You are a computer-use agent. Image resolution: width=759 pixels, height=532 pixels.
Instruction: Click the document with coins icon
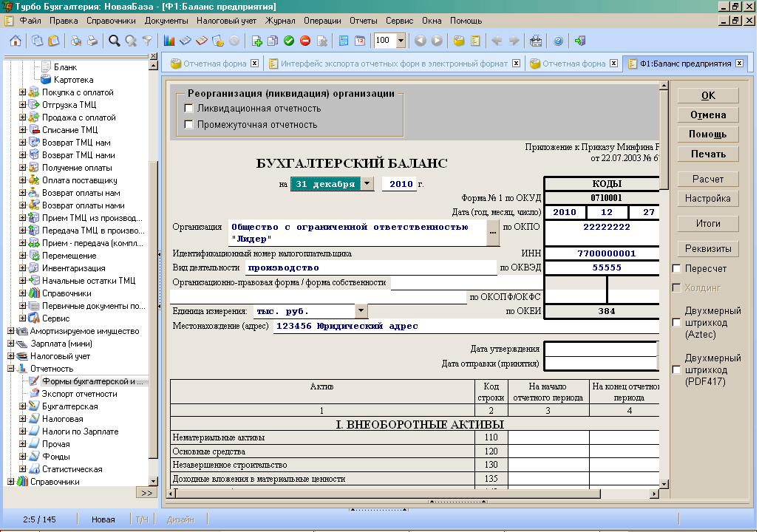218,41
